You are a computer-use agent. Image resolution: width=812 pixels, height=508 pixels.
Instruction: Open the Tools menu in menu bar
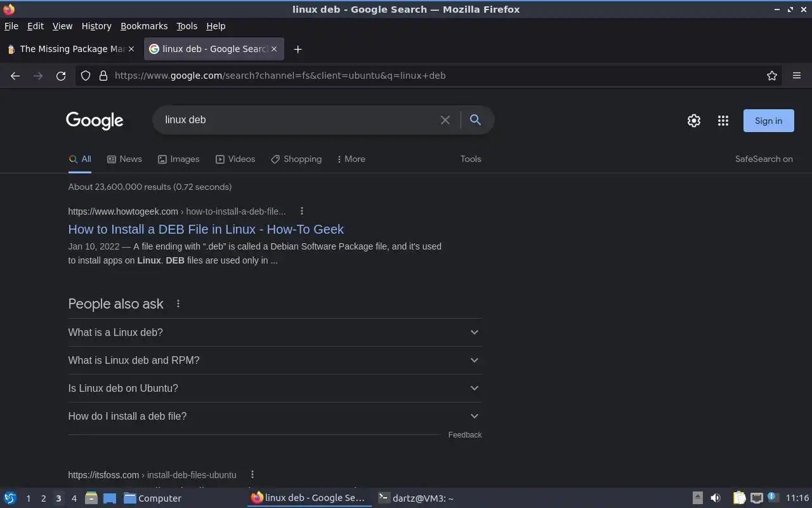pyautogui.click(x=187, y=26)
